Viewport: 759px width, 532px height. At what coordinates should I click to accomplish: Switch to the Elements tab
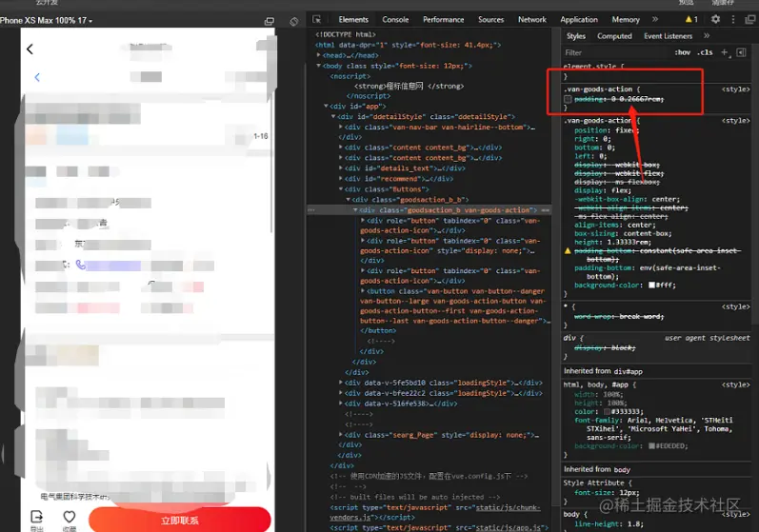coord(353,19)
